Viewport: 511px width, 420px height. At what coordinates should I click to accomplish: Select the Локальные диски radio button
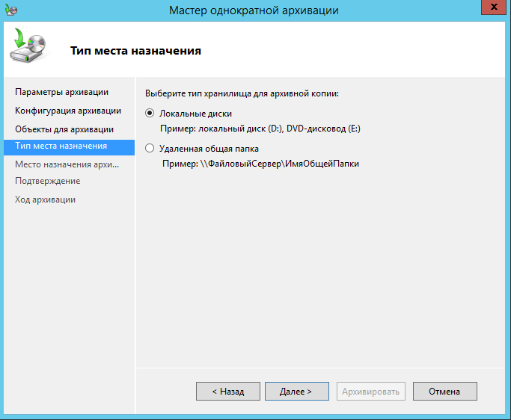[150, 114]
